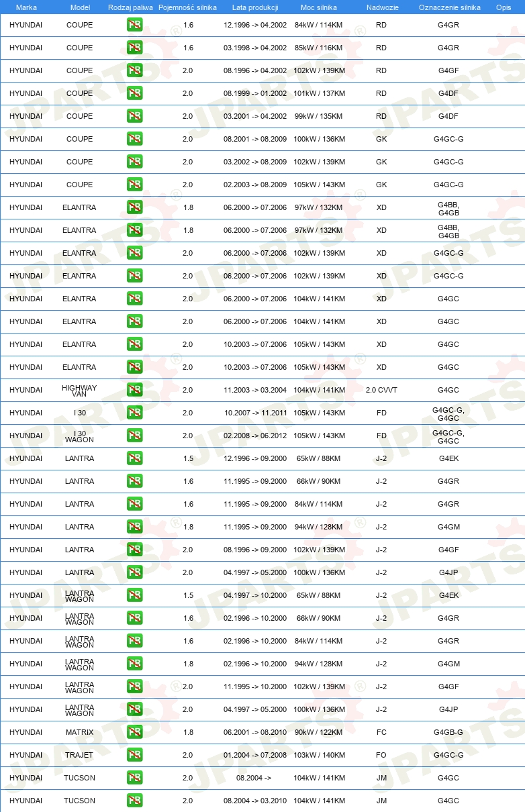Click the fuel icon in the COUPE 105kW / 143KM row
The image size is (525, 812).
coord(134,185)
